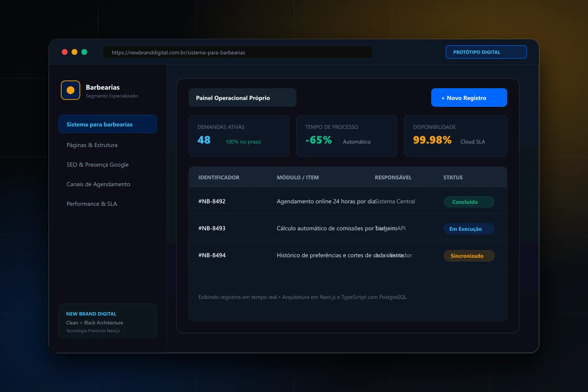The image size is (588, 392).
Task: Click Cálculo automático de comissões item
Action: (337, 228)
